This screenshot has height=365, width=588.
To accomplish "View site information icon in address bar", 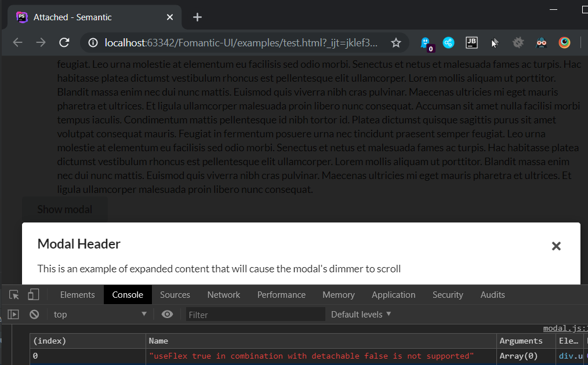I will [x=93, y=43].
